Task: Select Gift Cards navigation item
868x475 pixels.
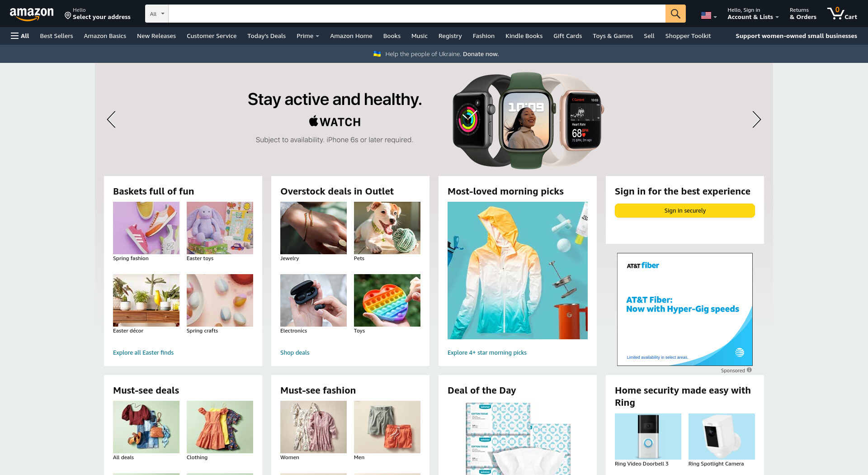Action: pyautogui.click(x=567, y=36)
